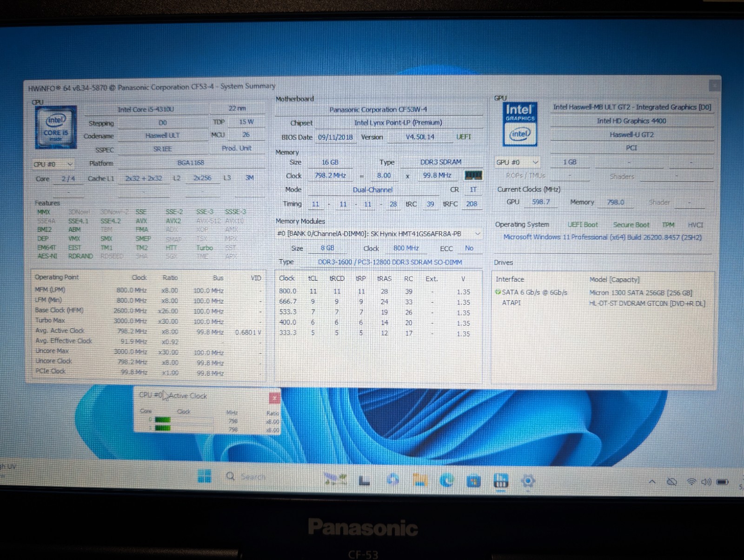Click the AES-NI feature label

47,256
